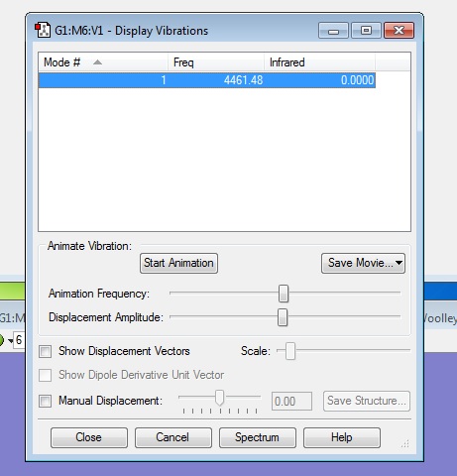Viewport: 457px width, 476px height.
Task: Click the green circle icon behind the dialog
Action: (2, 340)
